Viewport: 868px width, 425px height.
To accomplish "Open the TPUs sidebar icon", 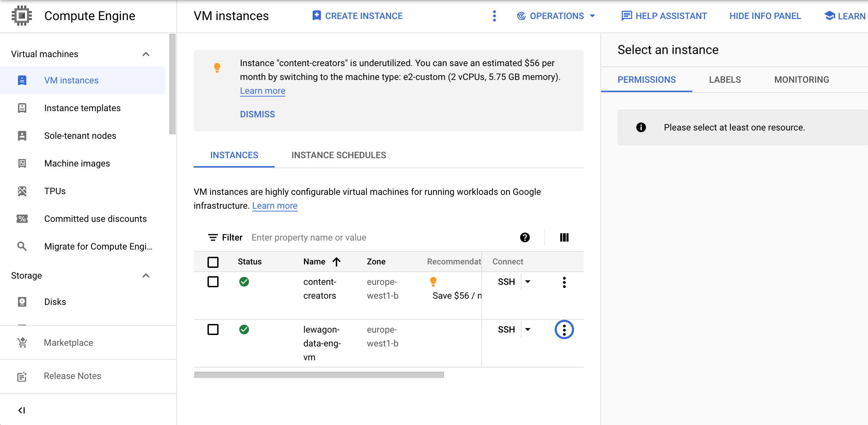I will (x=22, y=191).
